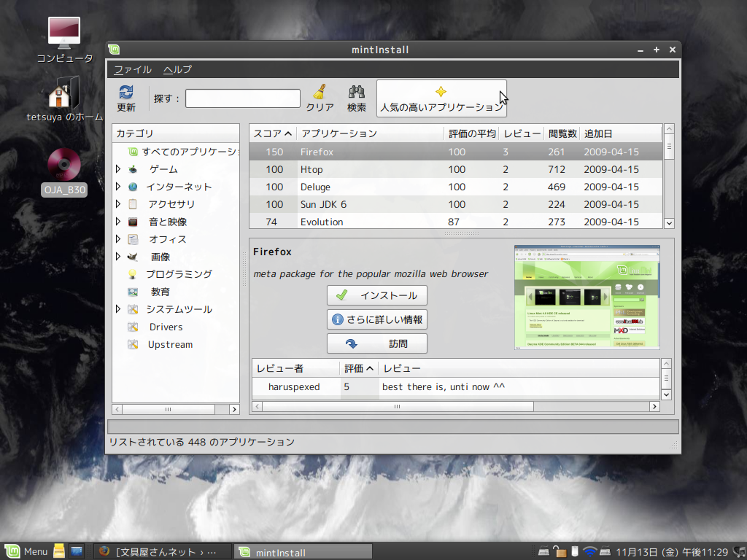Click the インストール button

[x=377, y=295]
